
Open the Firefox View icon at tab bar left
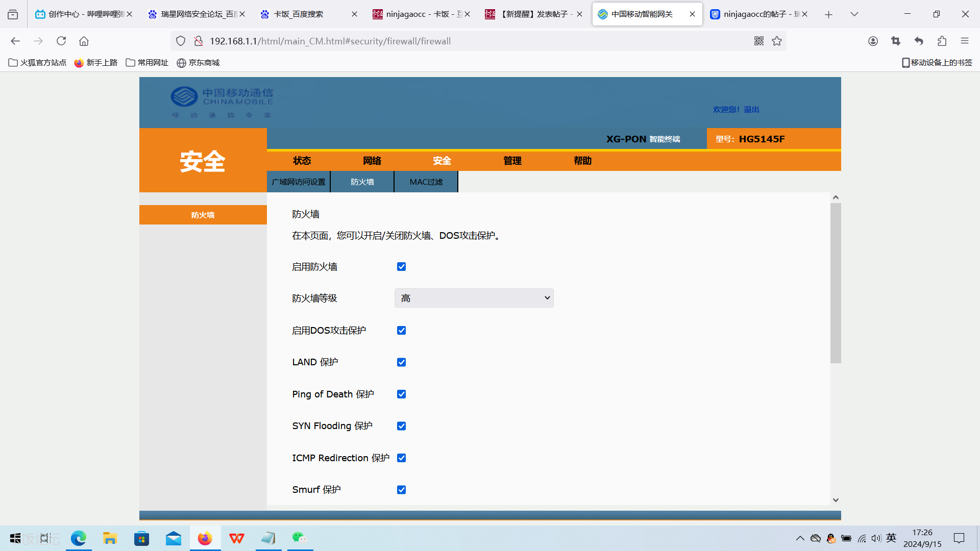point(13,14)
